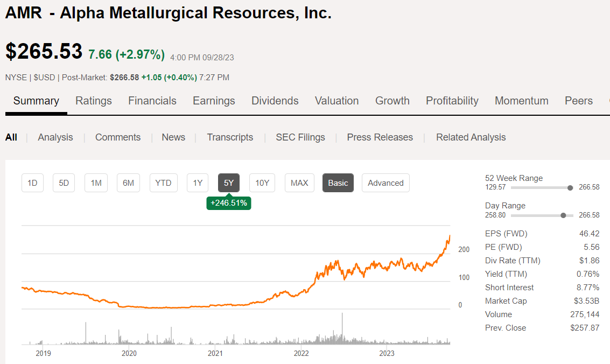Open the Financials tab

click(x=152, y=101)
